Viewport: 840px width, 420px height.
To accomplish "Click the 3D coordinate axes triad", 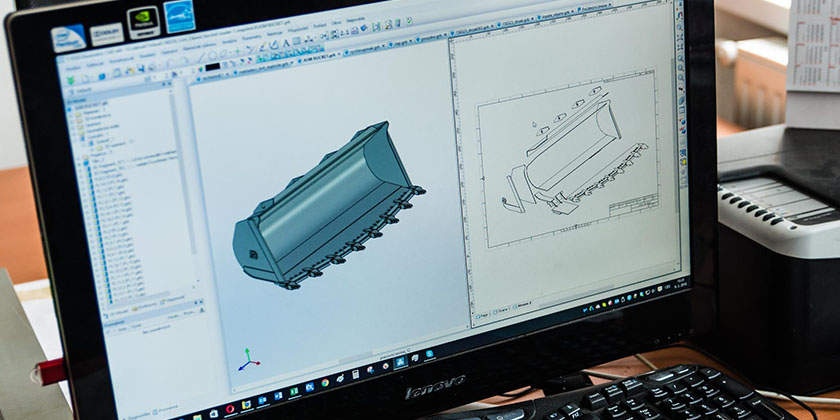I will (247, 358).
